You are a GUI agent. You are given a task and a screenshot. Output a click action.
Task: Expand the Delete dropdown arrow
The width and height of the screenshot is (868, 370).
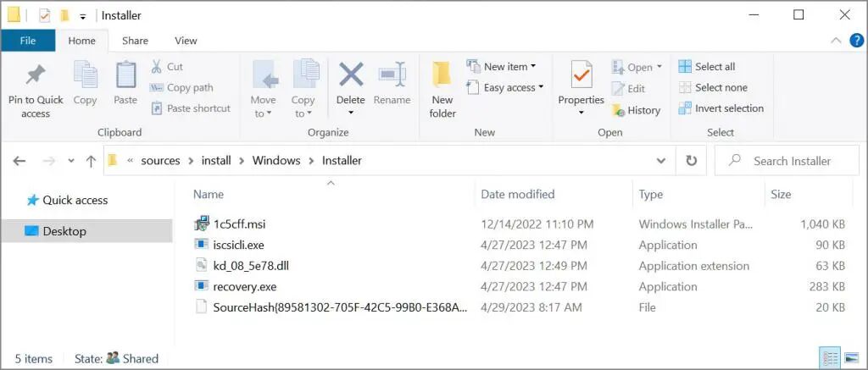pyautogui.click(x=351, y=113)
